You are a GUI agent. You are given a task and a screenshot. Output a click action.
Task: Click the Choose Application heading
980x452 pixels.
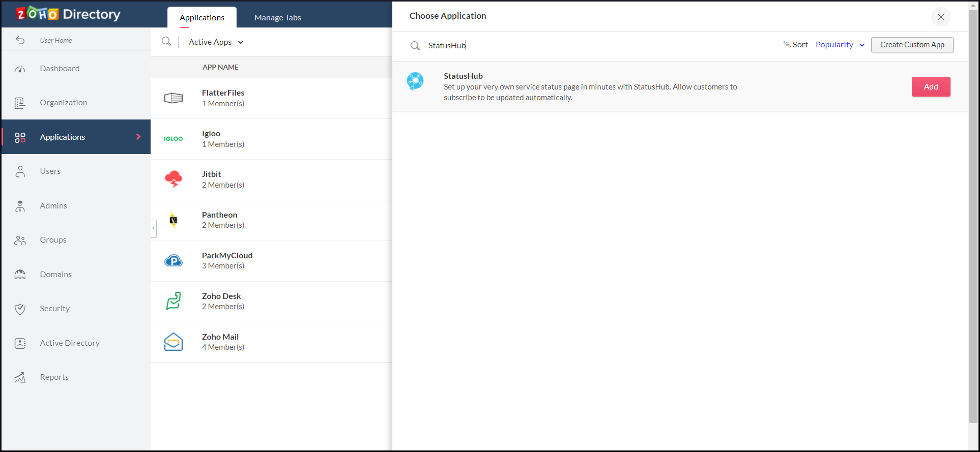(448, 16)
